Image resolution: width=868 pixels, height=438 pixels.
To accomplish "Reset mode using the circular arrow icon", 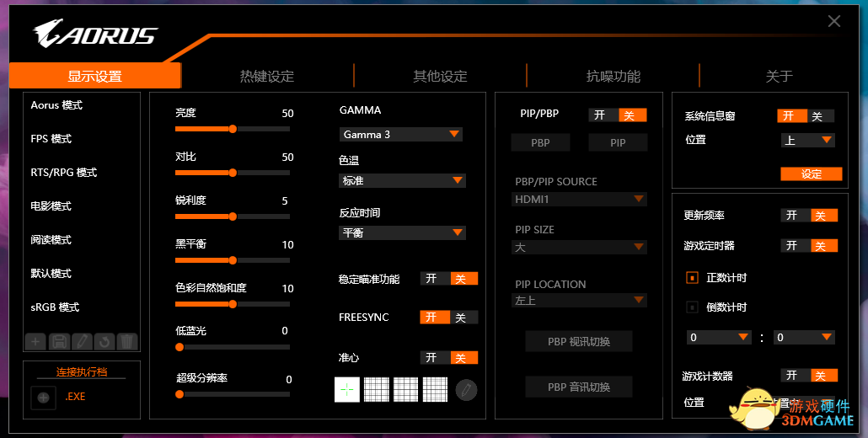I will [104, 342].
